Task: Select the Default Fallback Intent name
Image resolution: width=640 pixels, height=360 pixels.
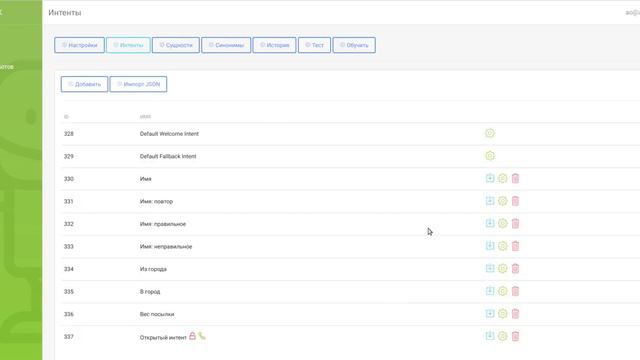Action: click(x=168, y=156)
